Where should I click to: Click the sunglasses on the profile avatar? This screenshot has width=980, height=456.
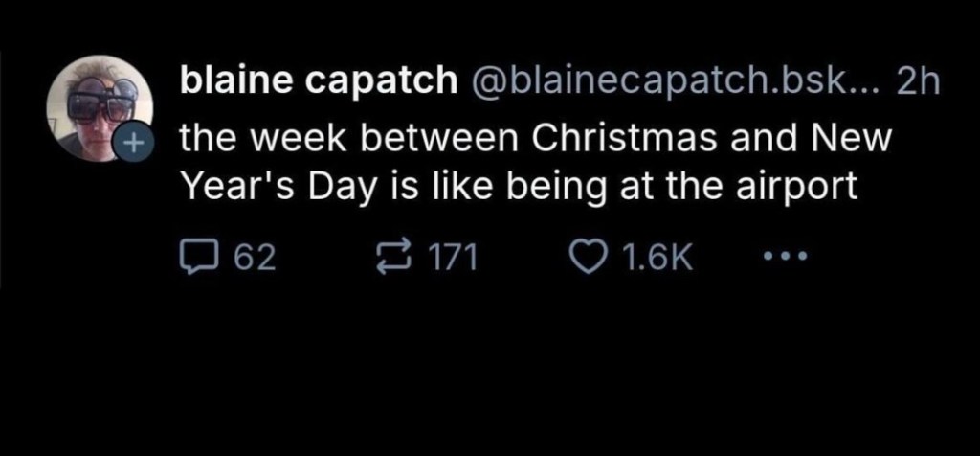click(97, 101)
